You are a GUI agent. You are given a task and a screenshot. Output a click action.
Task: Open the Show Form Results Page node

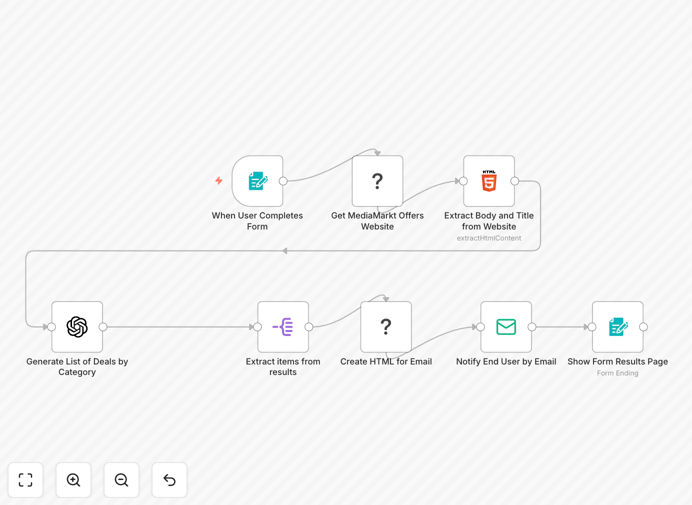618,327
